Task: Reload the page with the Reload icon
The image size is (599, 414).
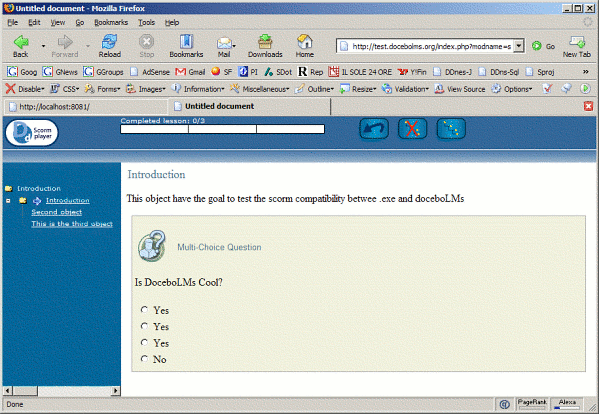Action: point(110,46)
